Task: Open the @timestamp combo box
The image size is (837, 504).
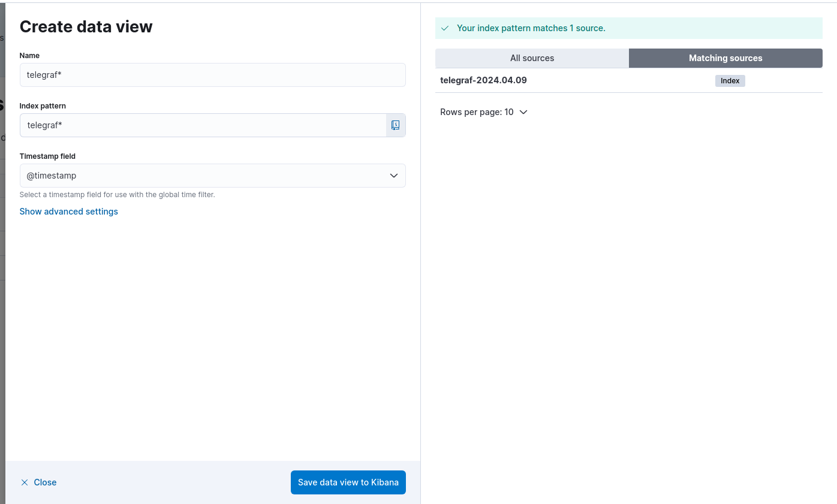Action: [204, 176]
